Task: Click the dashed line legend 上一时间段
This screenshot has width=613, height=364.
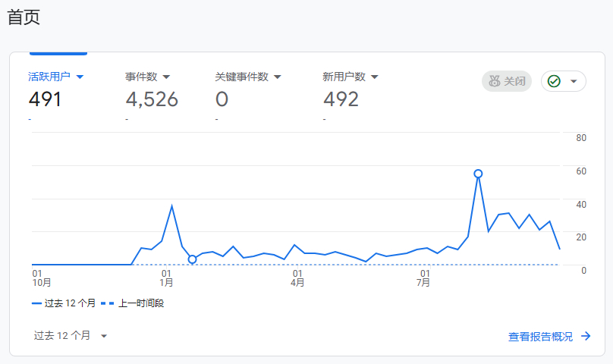Action: coord(134,303)
